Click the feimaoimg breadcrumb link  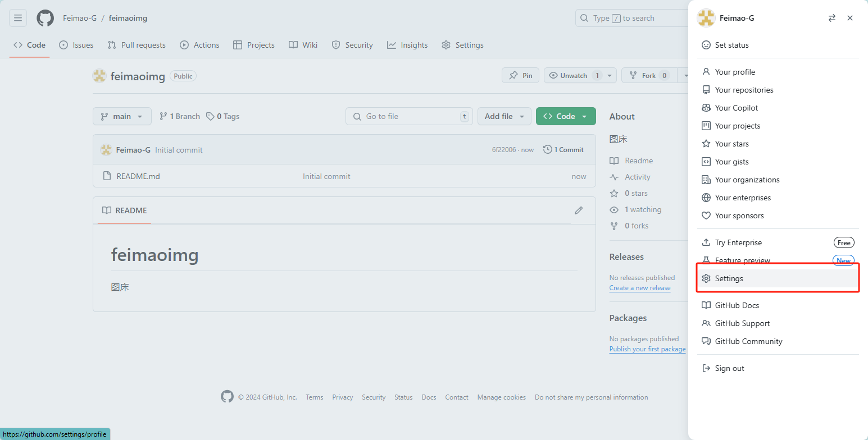tap(128, 18)
